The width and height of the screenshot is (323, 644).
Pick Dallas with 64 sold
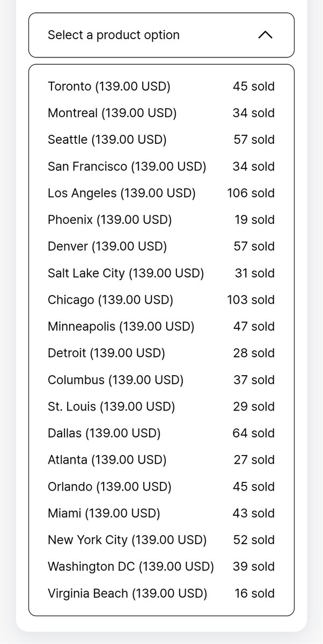coord(161,433)
